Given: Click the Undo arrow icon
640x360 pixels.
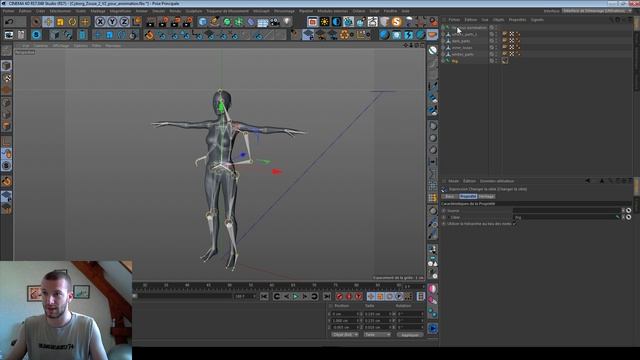Looking at the screenshot, I should click(9, 22).
